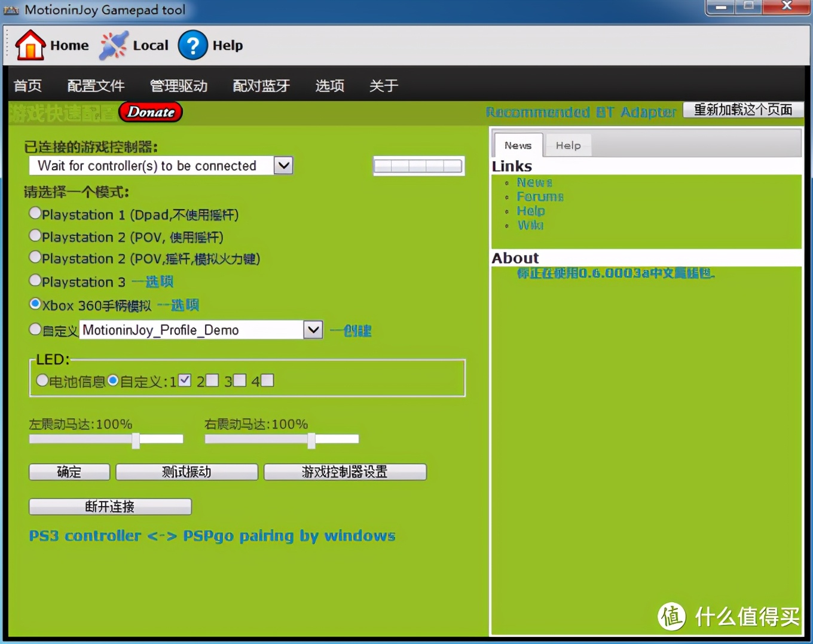Click the 创建 profile link
The image size is (813, 644).
click(351, 330)
